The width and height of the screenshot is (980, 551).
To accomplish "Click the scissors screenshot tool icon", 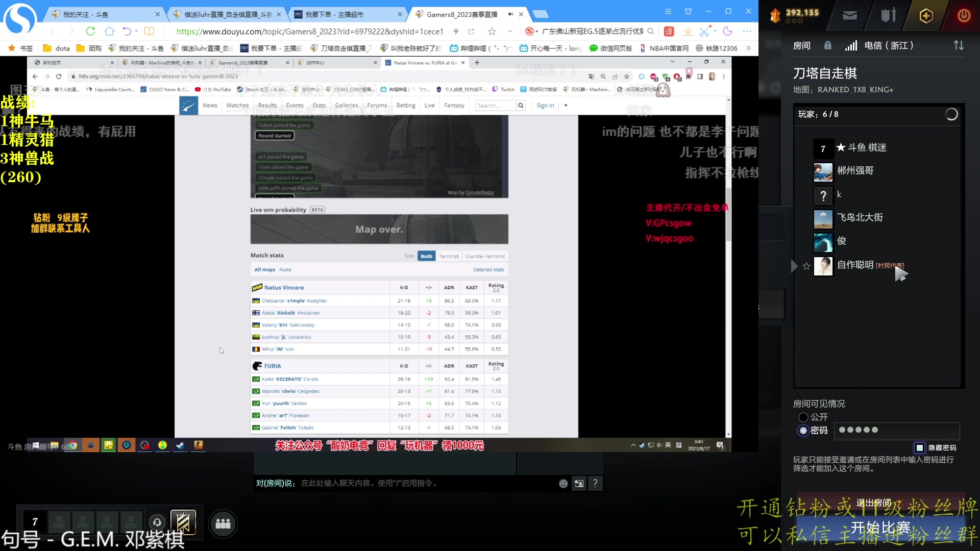I will click(x=704, y=32).
